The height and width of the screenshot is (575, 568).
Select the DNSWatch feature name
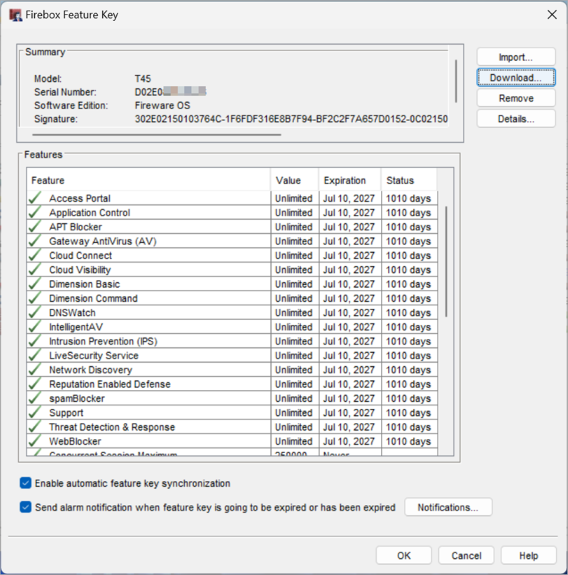72,312
